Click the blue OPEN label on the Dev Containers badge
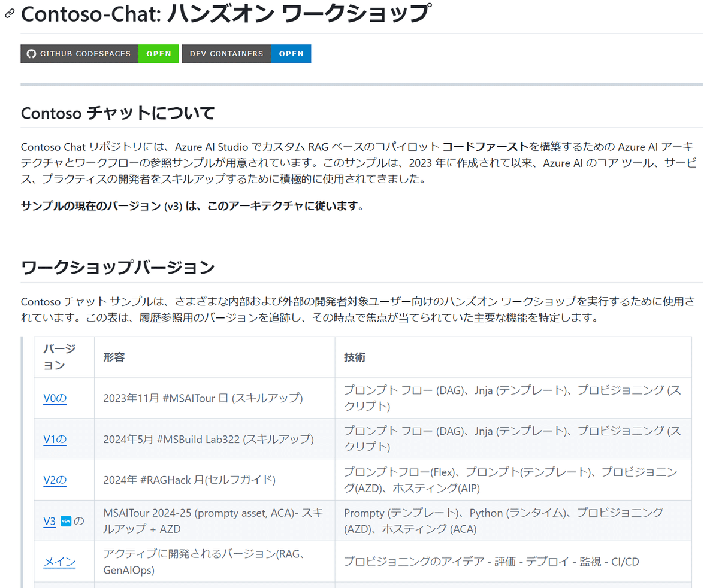 coord(291,53)
